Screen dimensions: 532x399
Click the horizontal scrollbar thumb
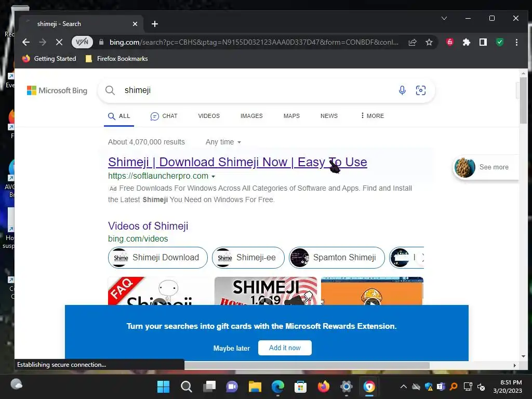tap(307, 365)
